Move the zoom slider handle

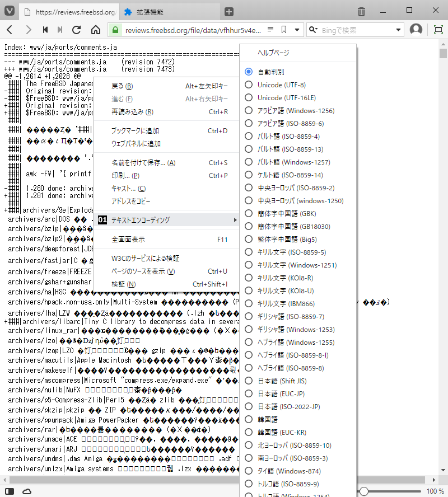(x=363, y=491)
